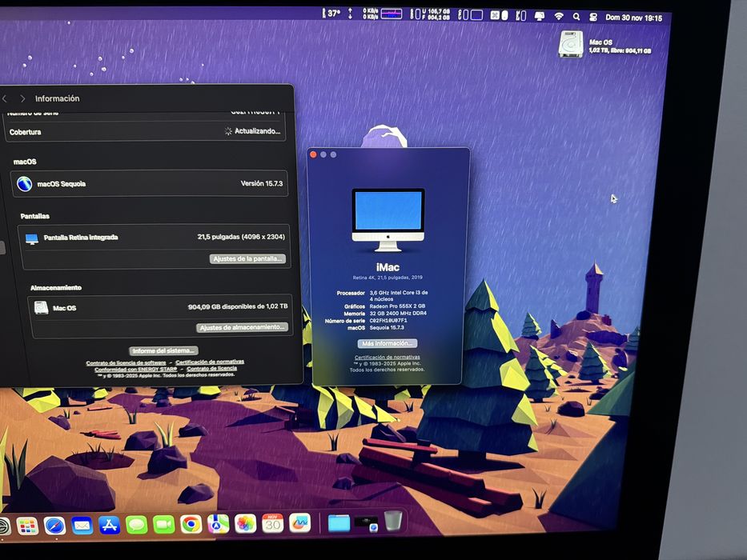Open the Contrato de licencia de software link

coord(126,363)
